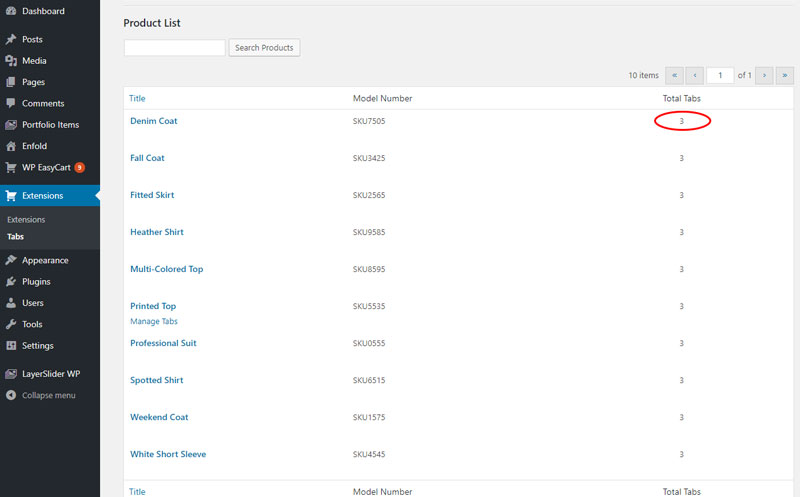Click model number SKU4545
Screen dimensions: 800x497
pyautogui.click(x=369, y=454)
